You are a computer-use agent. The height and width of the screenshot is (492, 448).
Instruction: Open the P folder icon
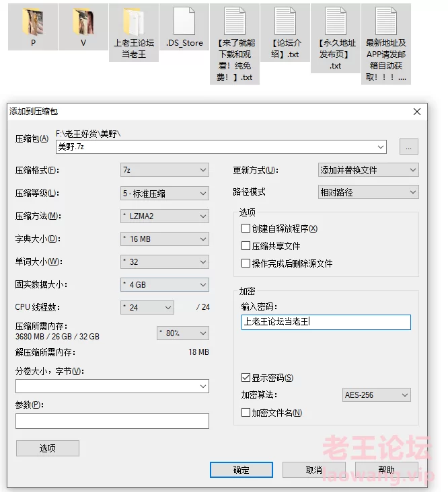[x=33, y=22]
